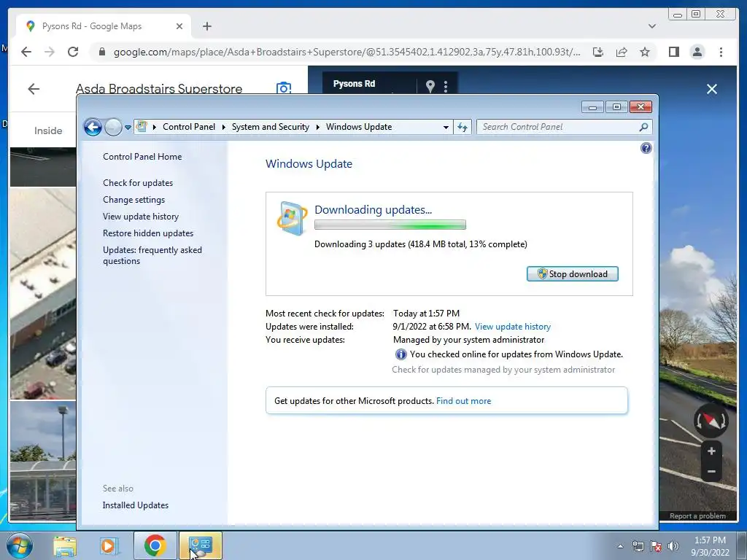
Task: Click the Windows Update shield icon
Action: pyautogui.click(x=292, y=218)
